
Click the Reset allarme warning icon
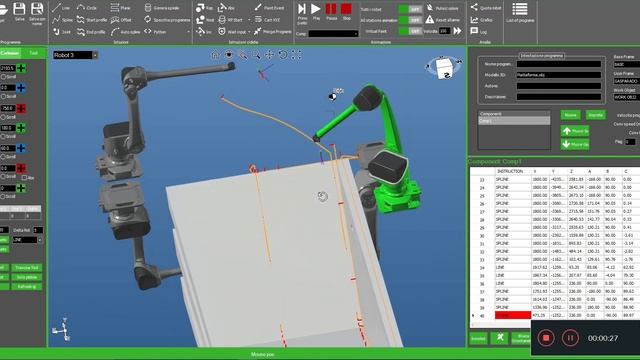coord(429,19)
